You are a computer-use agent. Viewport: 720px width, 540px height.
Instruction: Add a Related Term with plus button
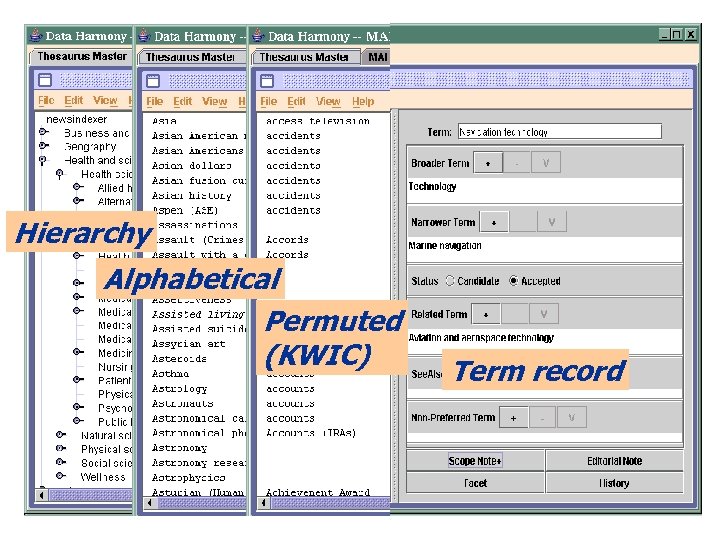coord(486,314)
